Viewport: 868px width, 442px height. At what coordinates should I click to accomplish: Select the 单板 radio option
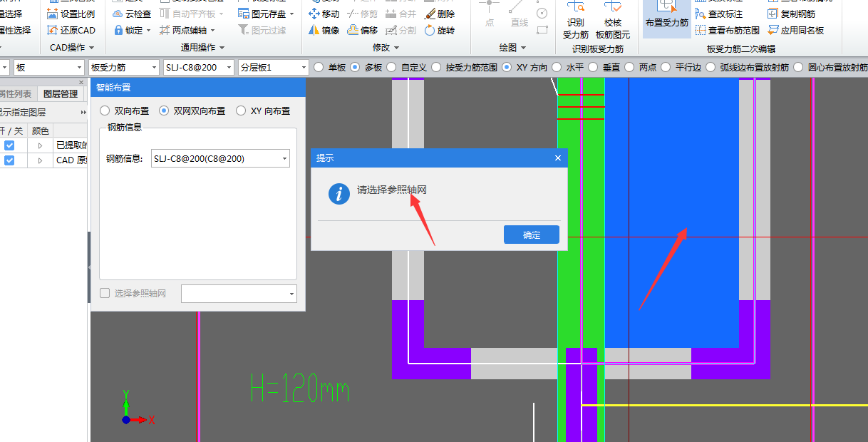(330, 67)
